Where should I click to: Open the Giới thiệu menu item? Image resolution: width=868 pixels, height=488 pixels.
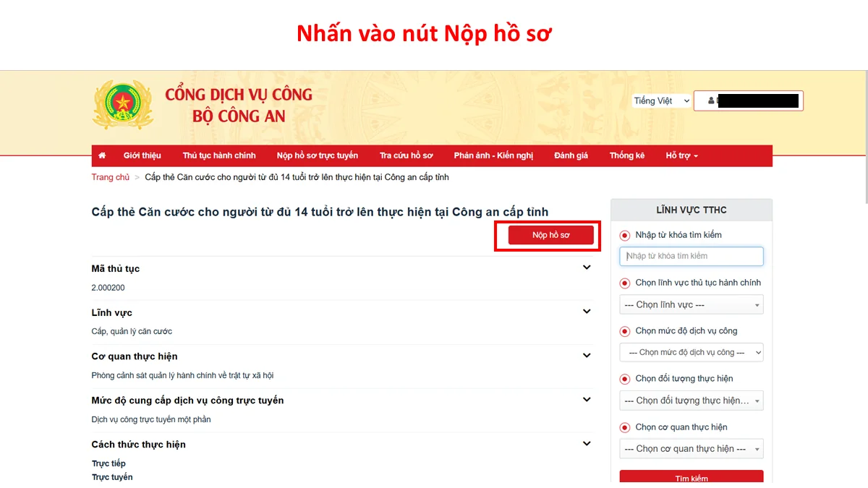142,155
